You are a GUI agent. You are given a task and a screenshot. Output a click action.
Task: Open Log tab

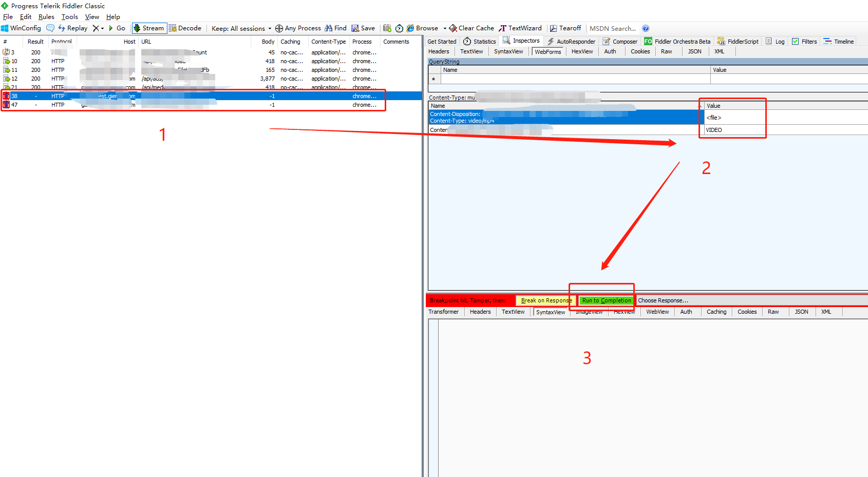776,42
